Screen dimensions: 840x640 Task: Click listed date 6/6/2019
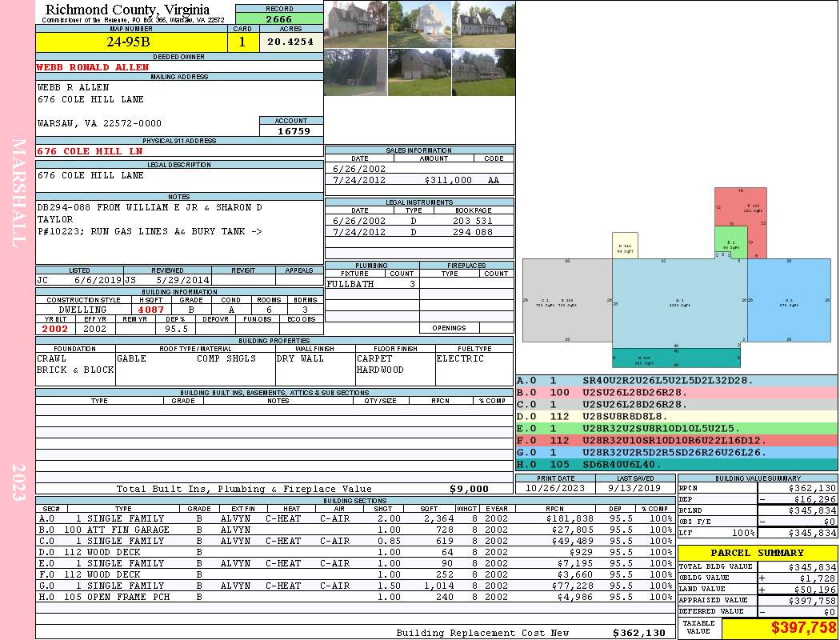pyautogui.click(x=98, y=279)
